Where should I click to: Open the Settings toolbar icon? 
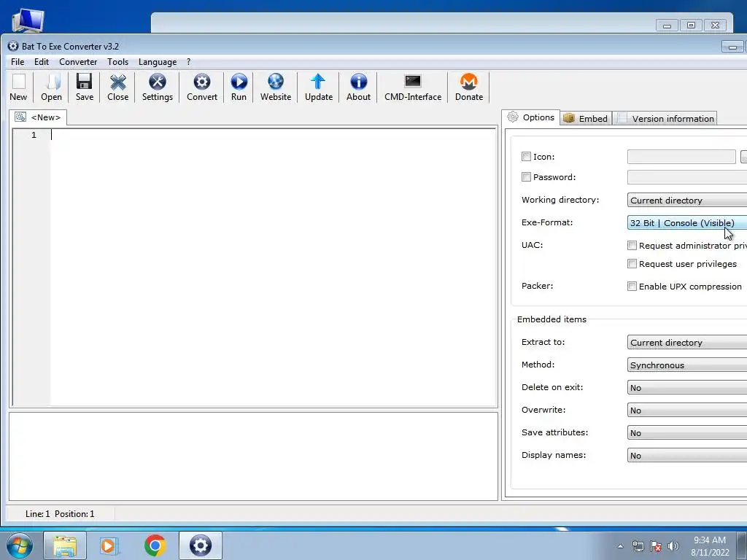point(158,87)
